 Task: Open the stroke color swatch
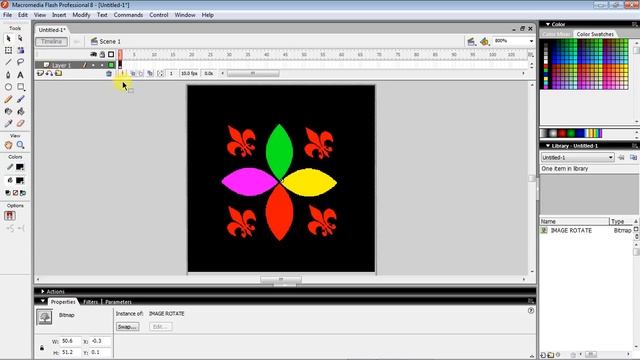coord(20,167)
